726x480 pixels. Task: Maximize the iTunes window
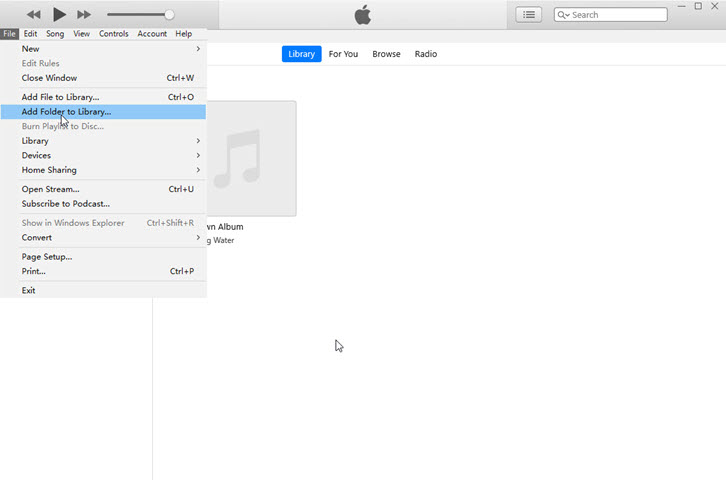click(x=698, y=6)
